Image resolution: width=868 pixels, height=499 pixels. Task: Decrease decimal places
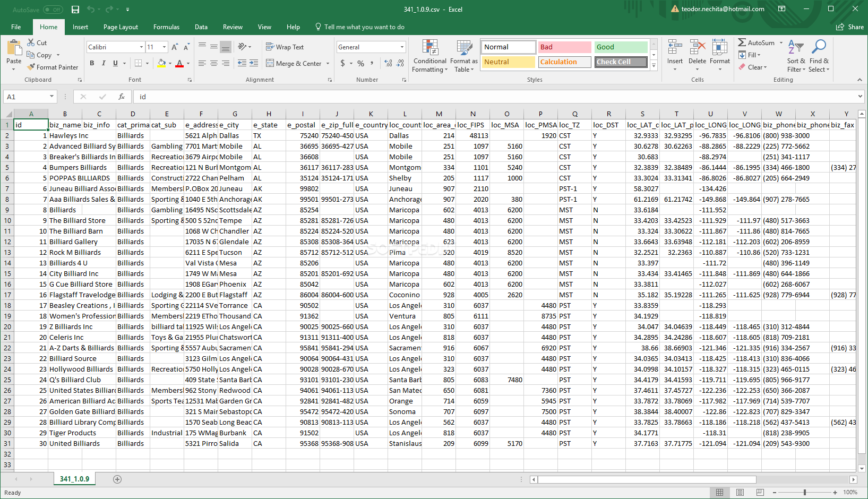click(x=401, y=63)
